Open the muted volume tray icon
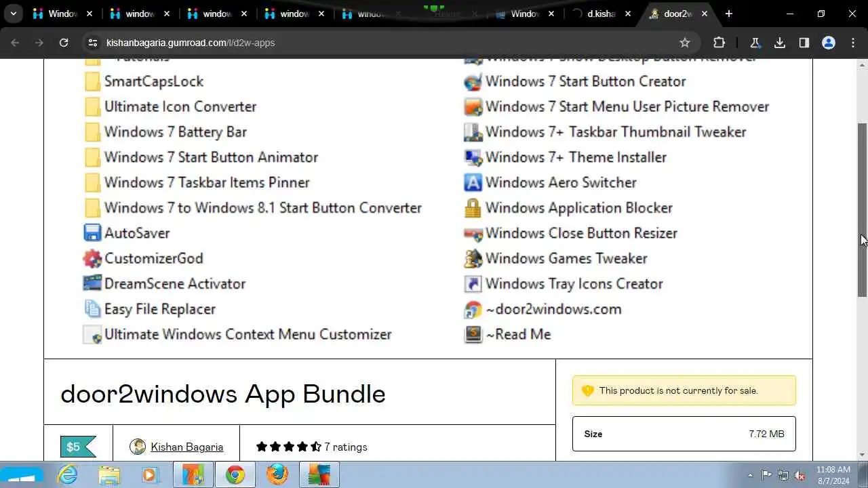This screenshot has height=488, width=868. click(800, 475)
